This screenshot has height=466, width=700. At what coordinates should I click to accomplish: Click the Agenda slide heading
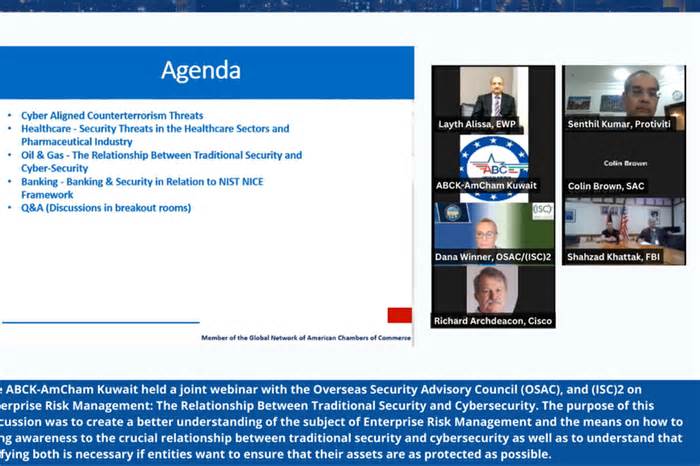tap(201, 71)
